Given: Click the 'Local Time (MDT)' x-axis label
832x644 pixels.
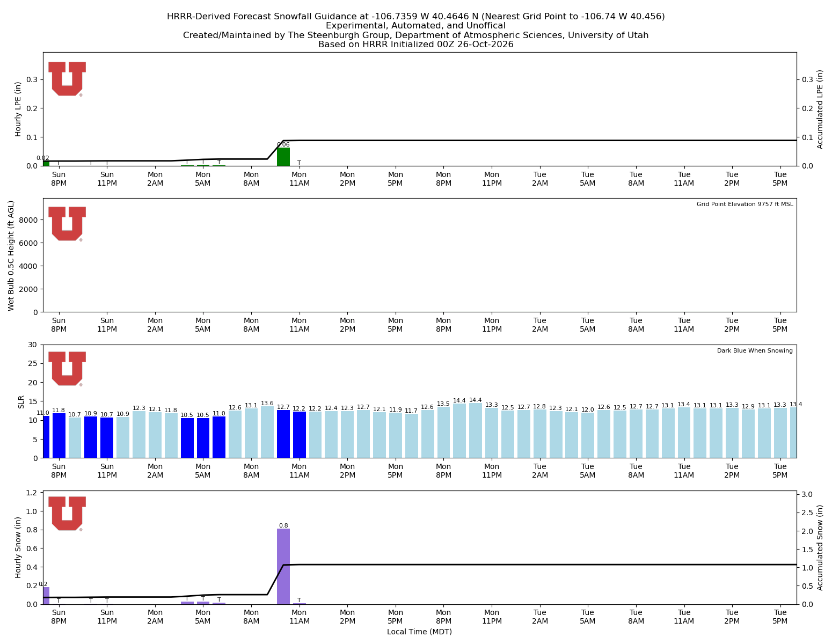Looking at the screenshot, I should 420,632.
